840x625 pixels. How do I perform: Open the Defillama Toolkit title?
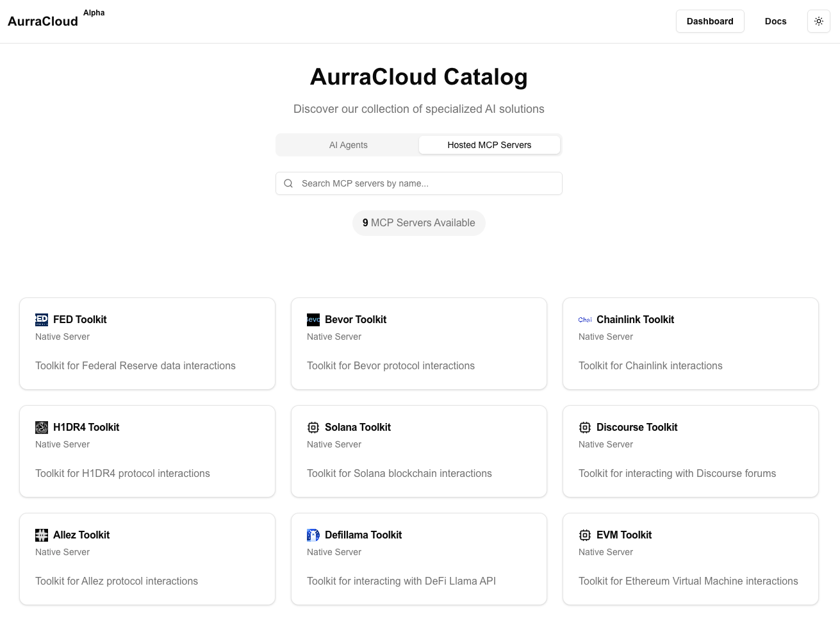(363, 535)
